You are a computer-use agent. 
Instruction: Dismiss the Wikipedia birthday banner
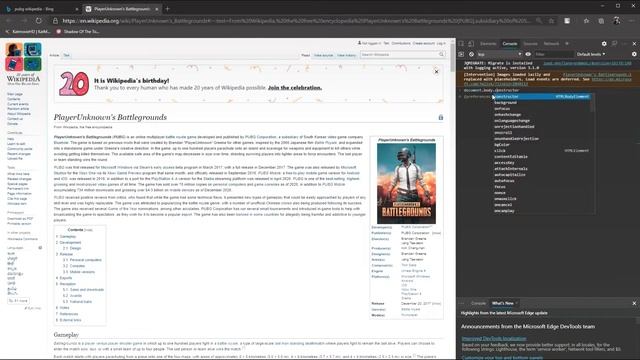point(436,72)
